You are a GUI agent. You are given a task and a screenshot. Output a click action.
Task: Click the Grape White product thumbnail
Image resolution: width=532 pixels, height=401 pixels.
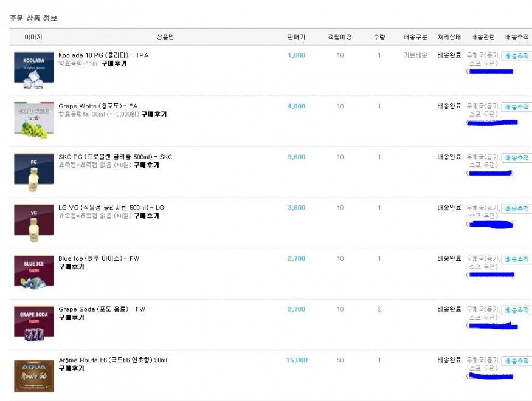click(x=34, y=120)
